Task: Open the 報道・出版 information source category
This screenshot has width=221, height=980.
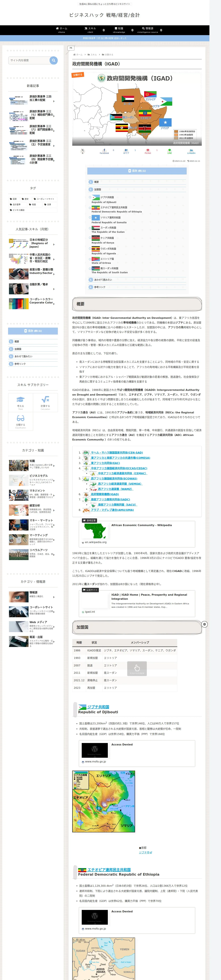Action: [x=33, y=641]
